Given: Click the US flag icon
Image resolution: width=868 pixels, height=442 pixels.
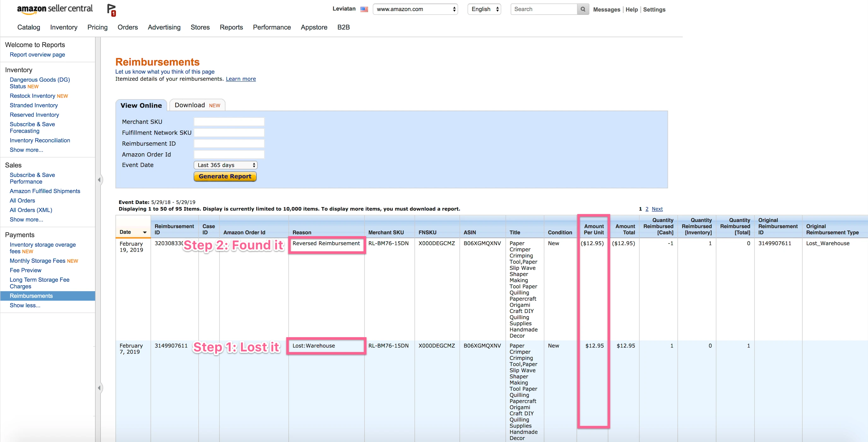Looking at the screenshot, I should coord(364,9).
